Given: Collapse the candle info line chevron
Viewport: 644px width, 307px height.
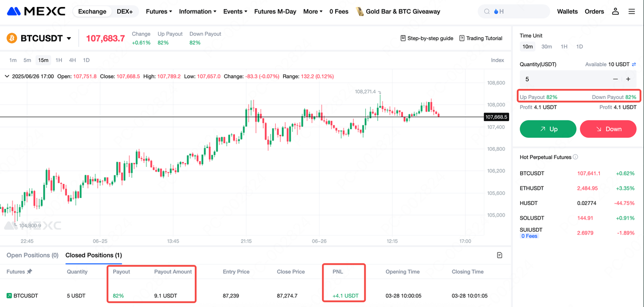Looking at the screenshot, I should [7, 76].
